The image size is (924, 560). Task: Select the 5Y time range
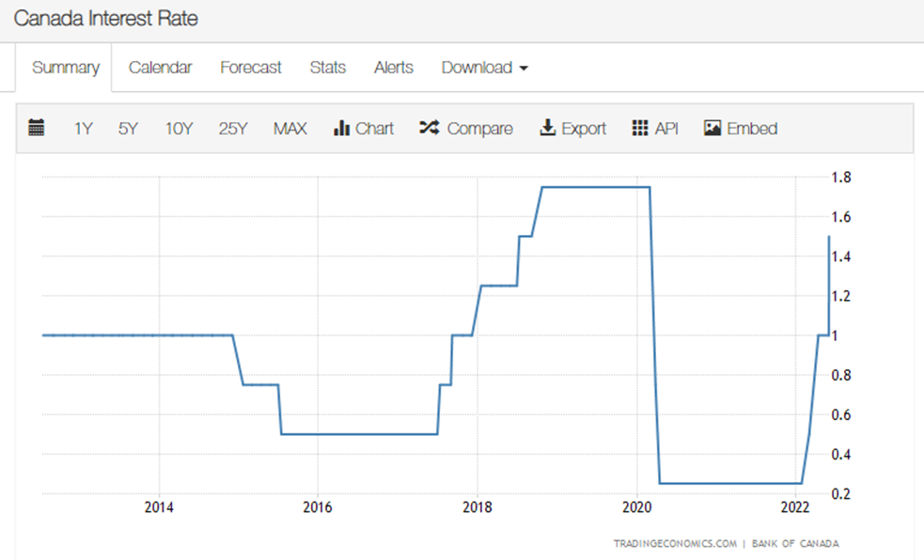(x=128, y=129)
